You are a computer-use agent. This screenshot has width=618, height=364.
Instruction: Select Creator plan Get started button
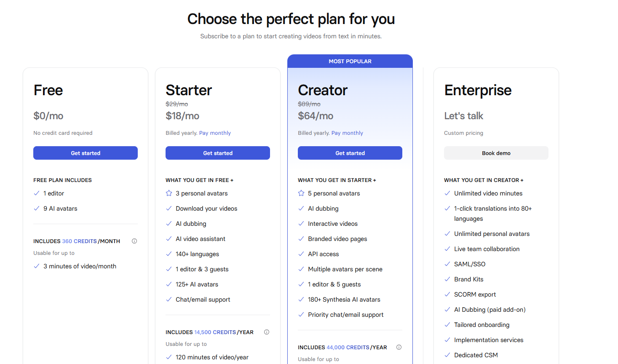click(x=350, y=153)
